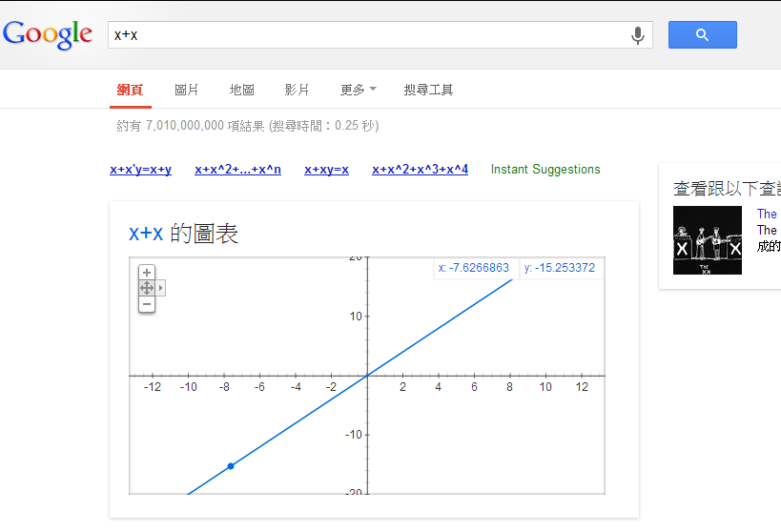This screenshot has height=532, width=781.
Task: Open the 影片 tab
Action: [x=297, y=90]
